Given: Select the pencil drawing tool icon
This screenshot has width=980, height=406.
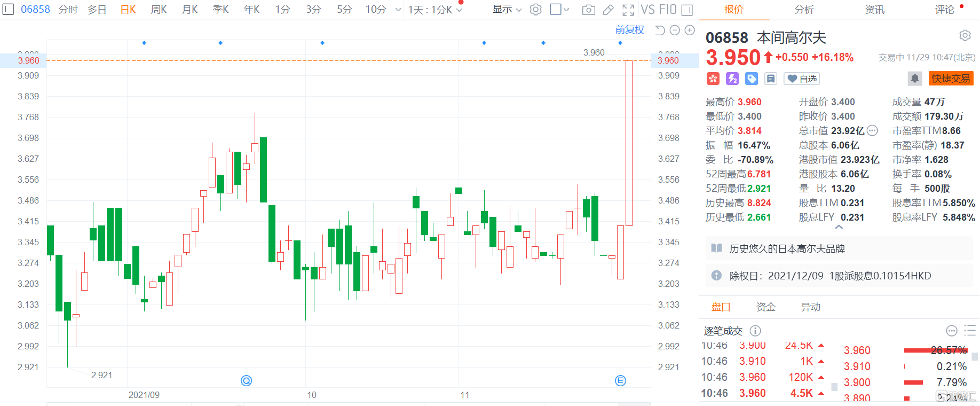Looking at the screenshot, I should coord(608,10).
